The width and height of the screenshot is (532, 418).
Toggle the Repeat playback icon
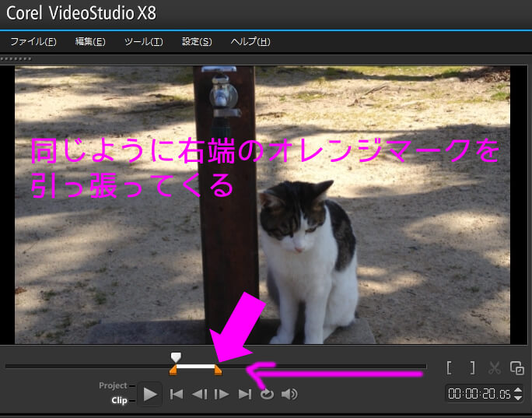(x=267, y=394)
